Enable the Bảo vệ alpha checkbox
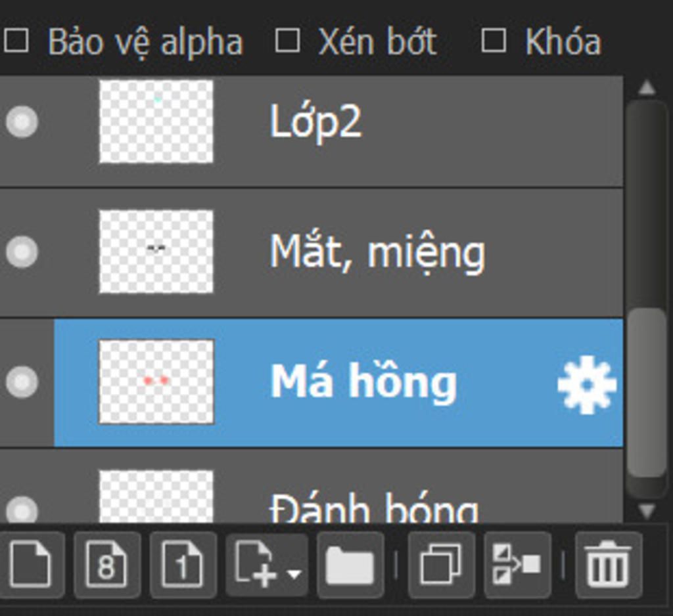The image size is (673, 616). point(16,41)
